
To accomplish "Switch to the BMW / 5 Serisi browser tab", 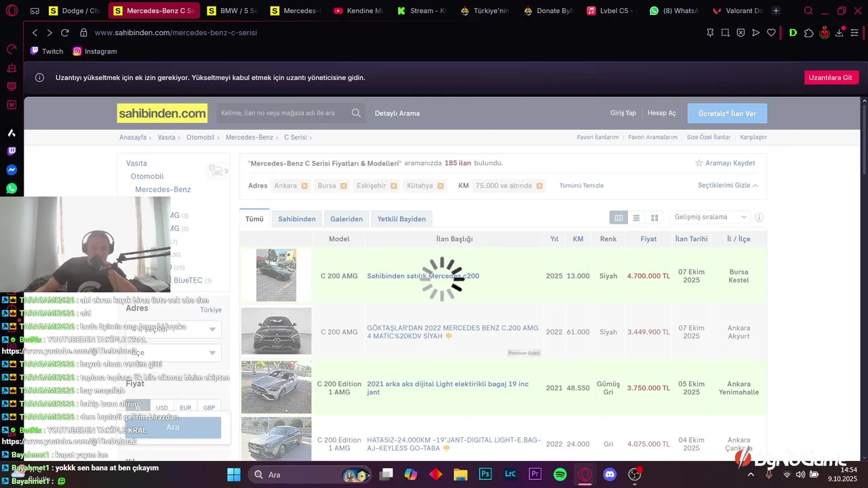I will (232, 11).
